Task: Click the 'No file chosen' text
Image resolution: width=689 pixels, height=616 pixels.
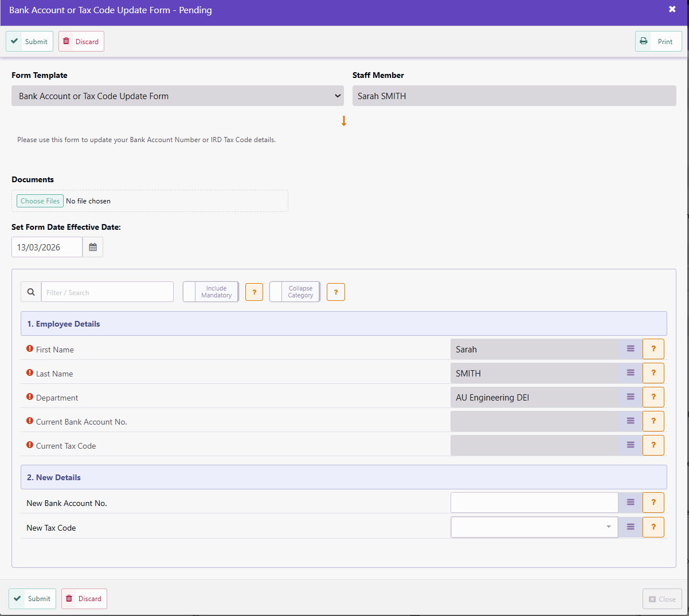Action: tap(88, 201)
